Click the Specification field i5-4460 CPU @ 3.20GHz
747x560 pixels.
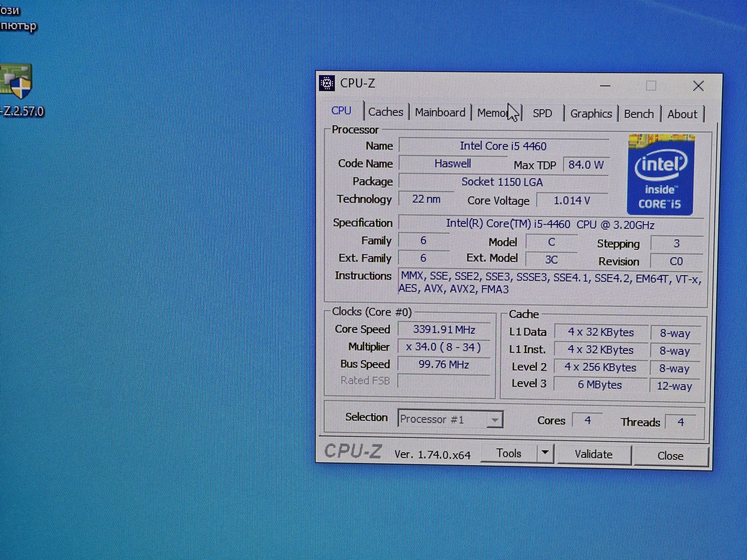[551, 224]
